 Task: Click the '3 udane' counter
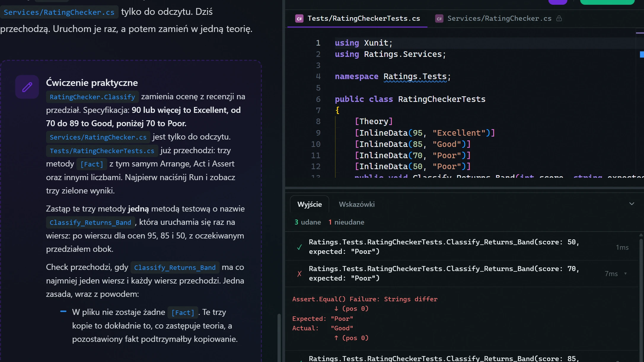click(x=307, y=222)
